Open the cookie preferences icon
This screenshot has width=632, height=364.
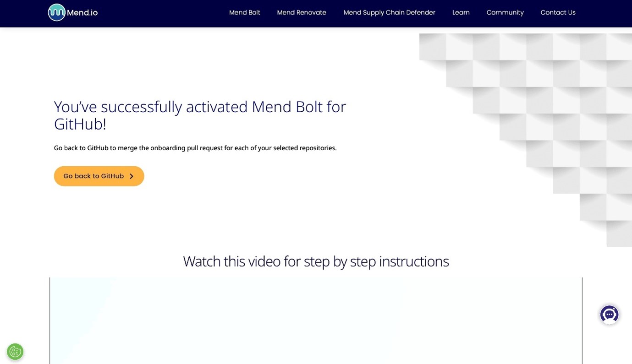click(15, 352)
